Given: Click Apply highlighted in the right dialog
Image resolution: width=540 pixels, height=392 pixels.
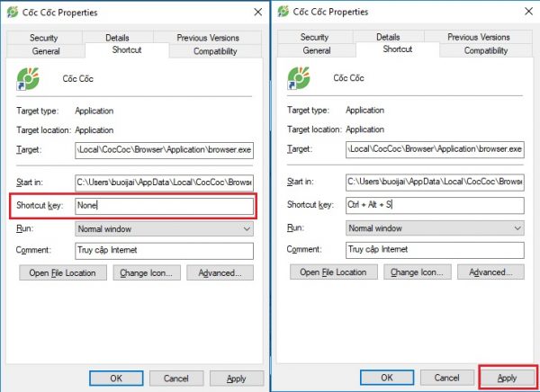Looking at the screenshot, I should pos(508,378).
